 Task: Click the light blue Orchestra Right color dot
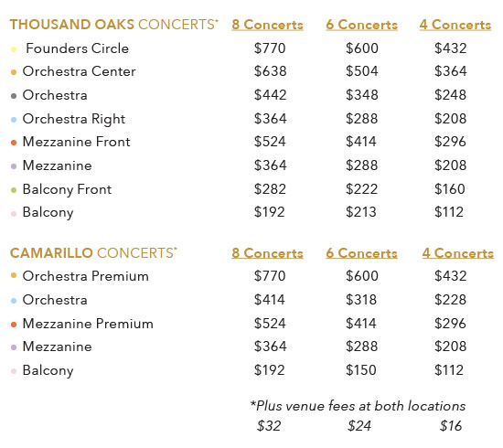(14, 120)
